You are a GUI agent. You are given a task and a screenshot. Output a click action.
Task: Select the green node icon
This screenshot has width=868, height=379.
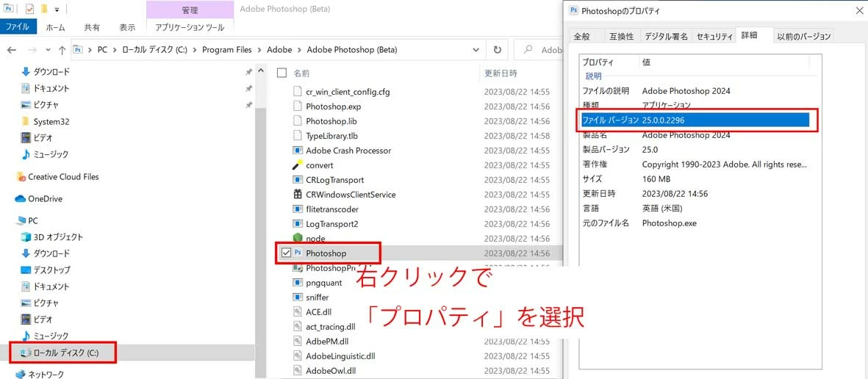point(298,239)
